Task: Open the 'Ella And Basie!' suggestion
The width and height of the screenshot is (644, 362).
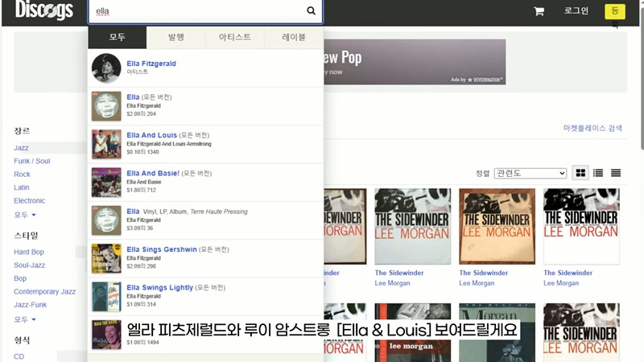Action: (x=205, y=183)
